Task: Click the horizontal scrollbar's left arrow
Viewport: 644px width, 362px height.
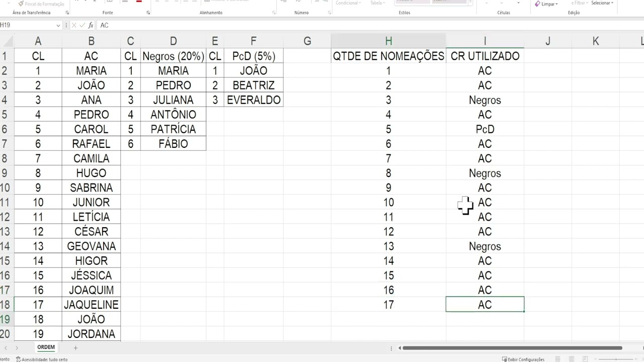Action: pyautogui.click(x=399, y=348)
